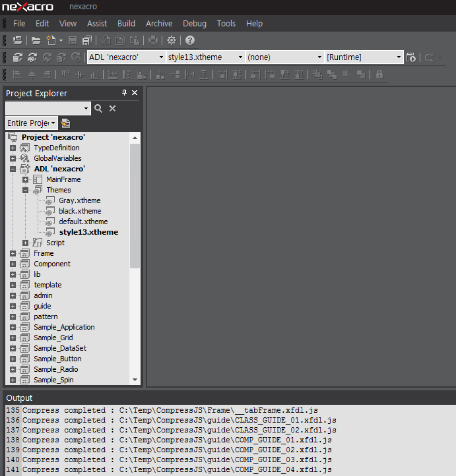Select Gray.xtheme in the tree
Screen dimensions: 456x476
click(80, 200)
